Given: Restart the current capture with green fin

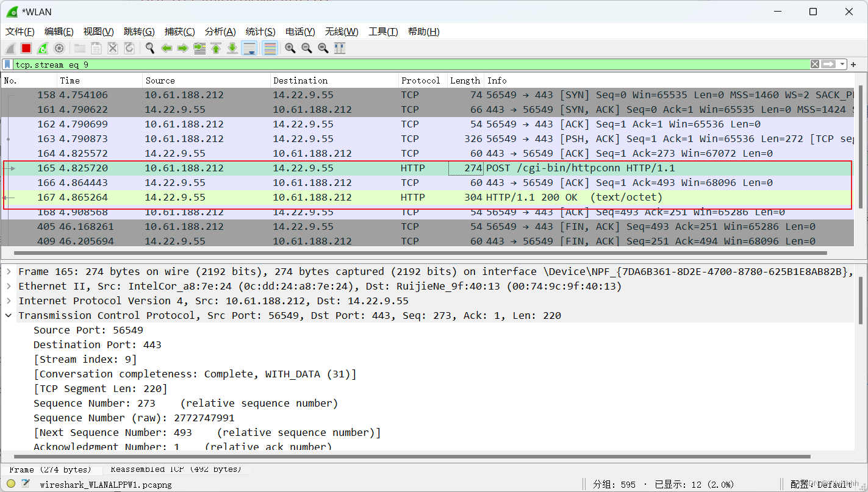Looking at the screenshot, I should click(43, 48).
